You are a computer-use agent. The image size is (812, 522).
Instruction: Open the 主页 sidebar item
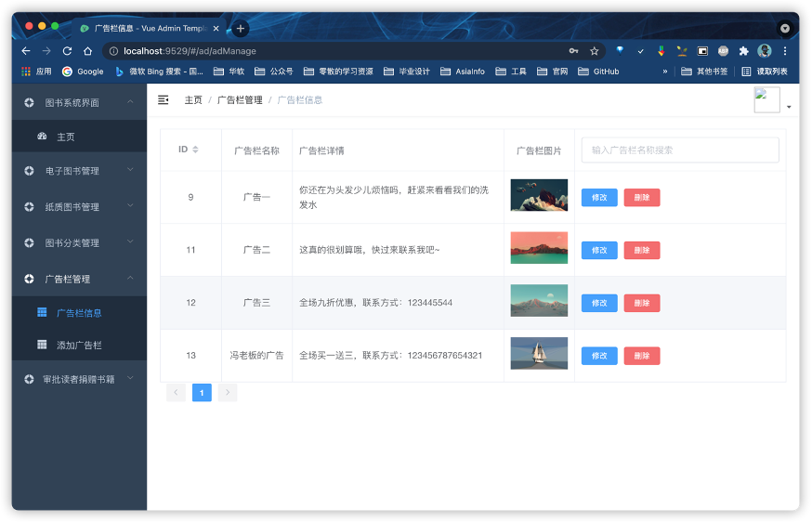[79, 137]
